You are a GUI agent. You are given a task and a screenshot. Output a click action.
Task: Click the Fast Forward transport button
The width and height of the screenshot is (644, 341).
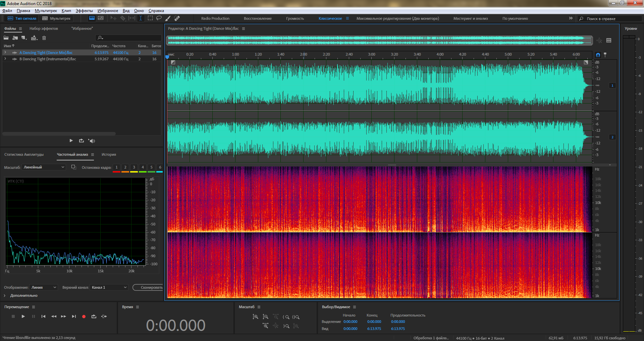click(x=63, y=316)
